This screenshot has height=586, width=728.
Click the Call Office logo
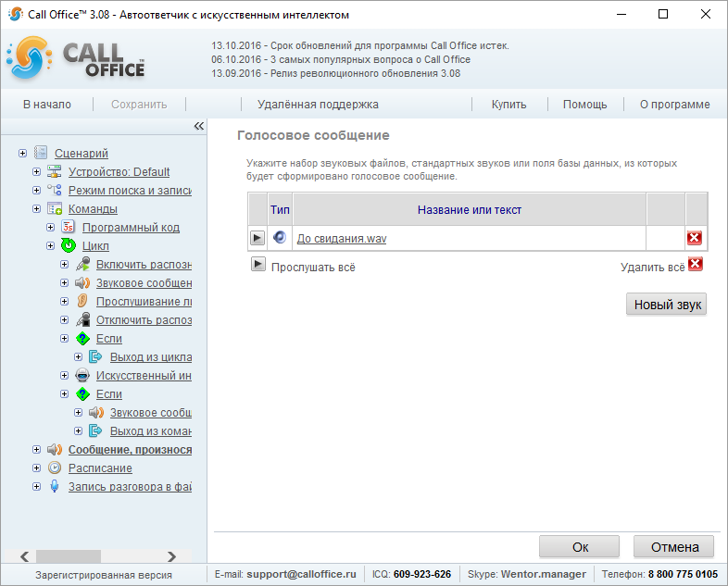click(77, 58)
